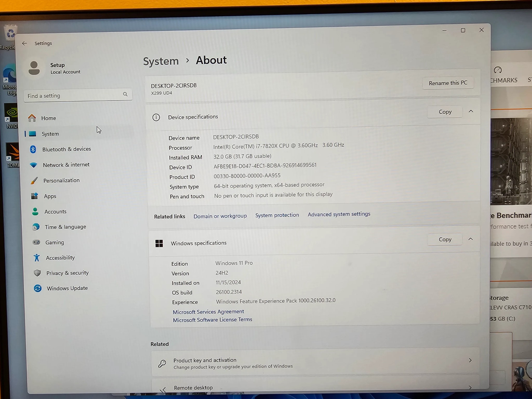Screen dimensions: 532x399
Task: Click the Rename this PC button
Action: tap(448, 83)
